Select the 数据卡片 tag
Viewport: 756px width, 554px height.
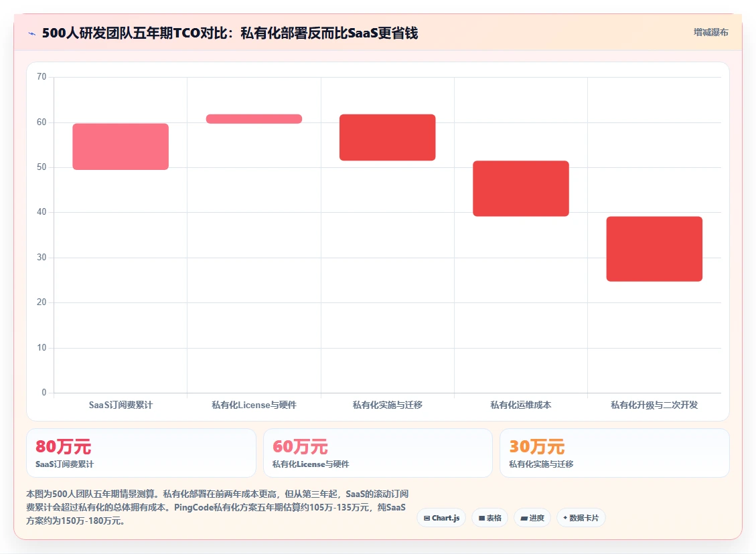(x=581, y=518)
